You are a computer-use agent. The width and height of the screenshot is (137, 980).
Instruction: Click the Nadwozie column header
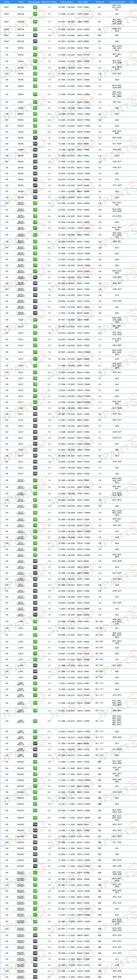[100, 2]
